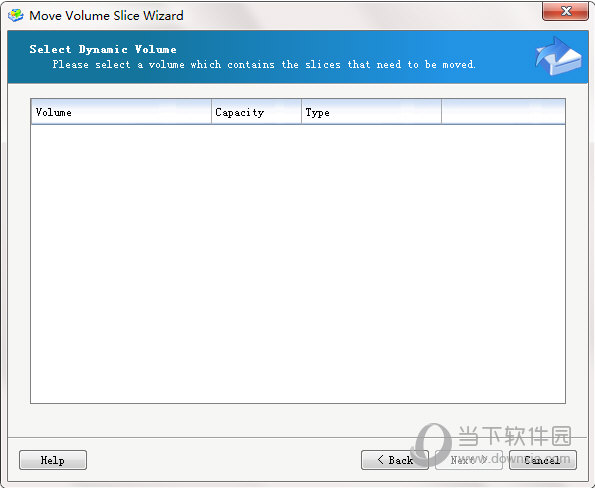Sort by the Volume column header
This screenshot has height=488, width=595.
[x=121, y=112]
